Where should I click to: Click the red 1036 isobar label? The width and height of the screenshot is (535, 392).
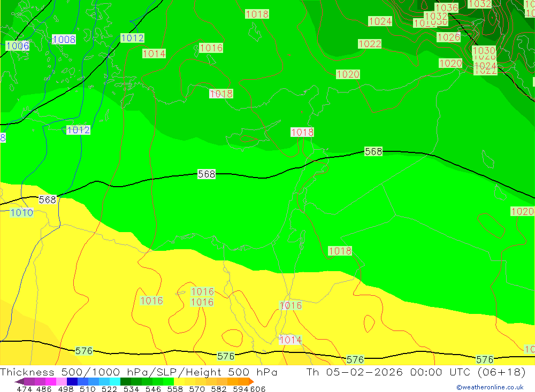447,7
